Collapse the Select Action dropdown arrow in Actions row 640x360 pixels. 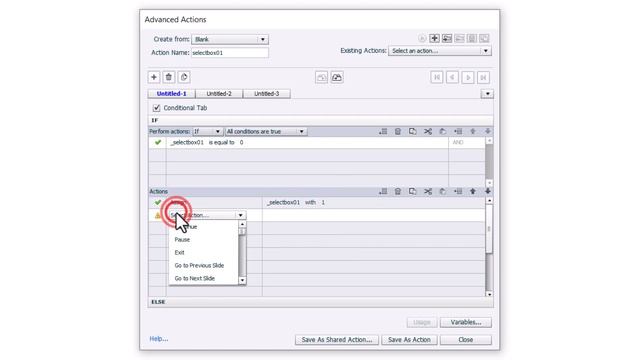click(x=240, y=215)
